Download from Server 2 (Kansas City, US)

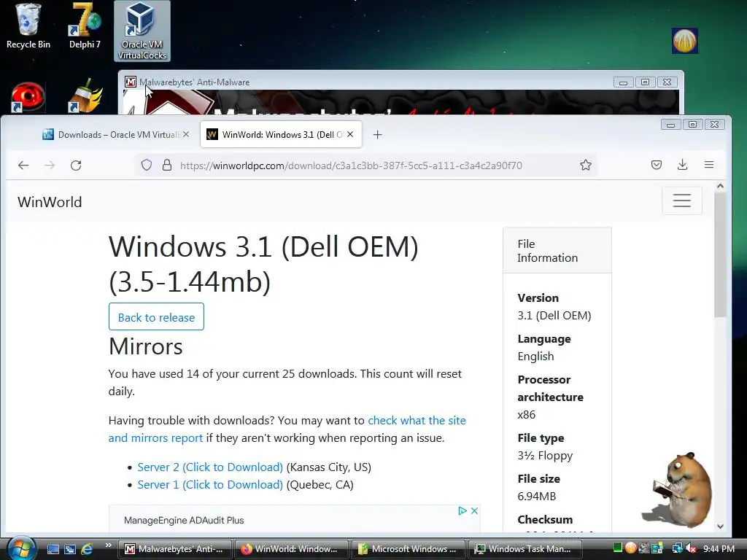point(210,467)
